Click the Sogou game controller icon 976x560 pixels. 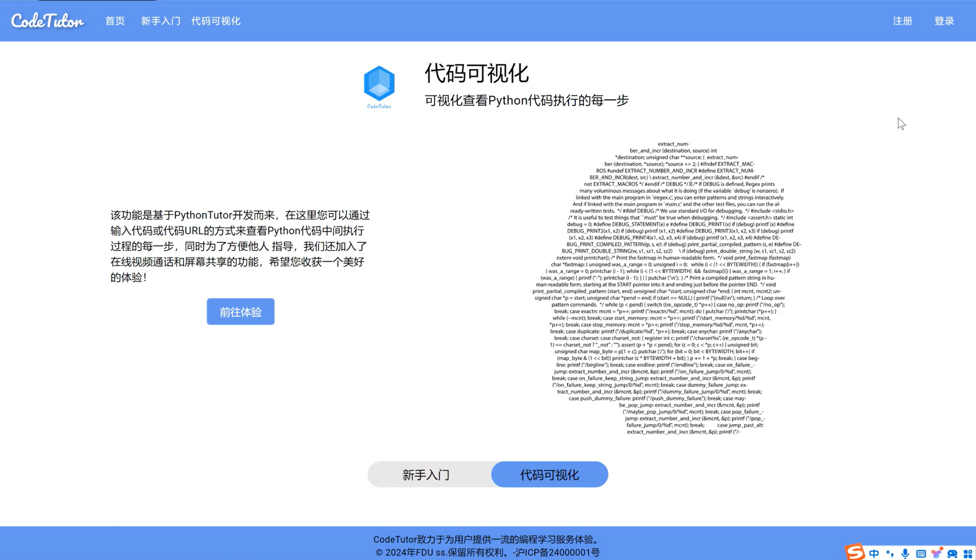(952, 553)
